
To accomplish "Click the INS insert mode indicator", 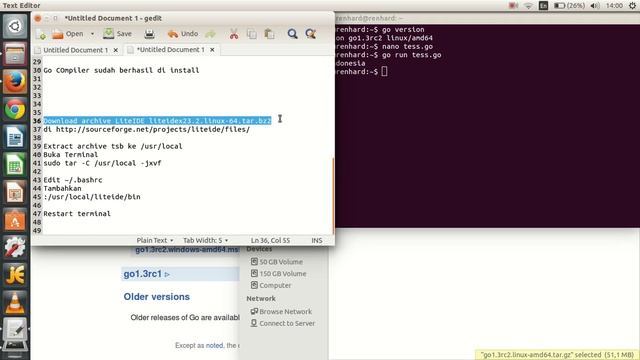I will tap(317, 240).
